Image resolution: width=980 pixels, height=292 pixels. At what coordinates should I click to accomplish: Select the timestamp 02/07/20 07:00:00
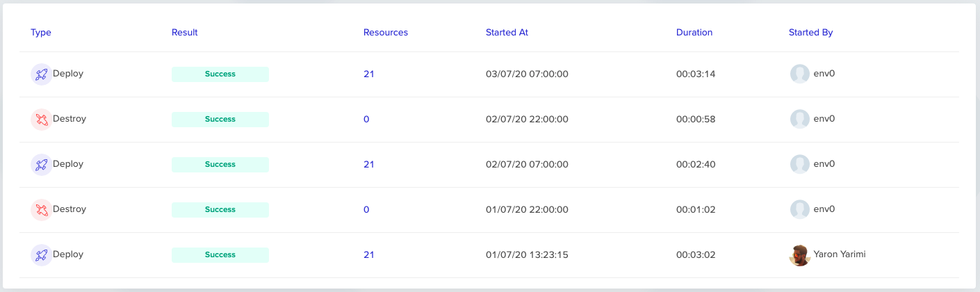pyautogui.click(x=527, y=165)
